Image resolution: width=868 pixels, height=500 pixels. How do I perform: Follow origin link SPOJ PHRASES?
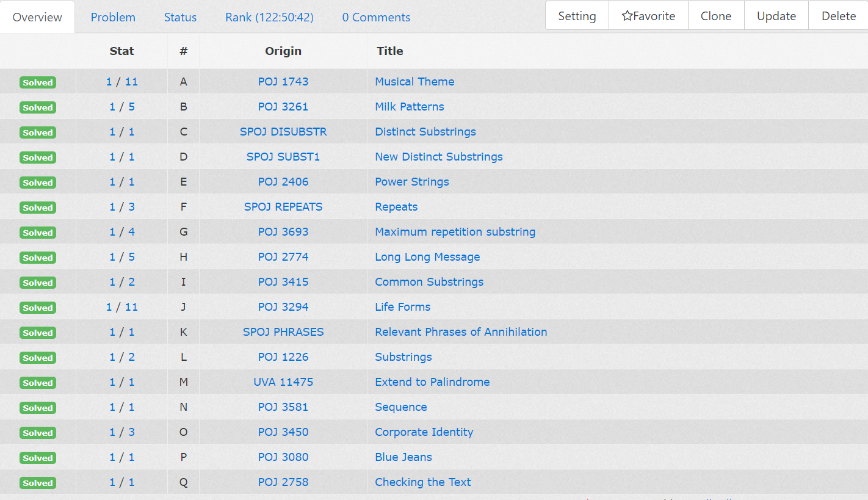(283, 332)
